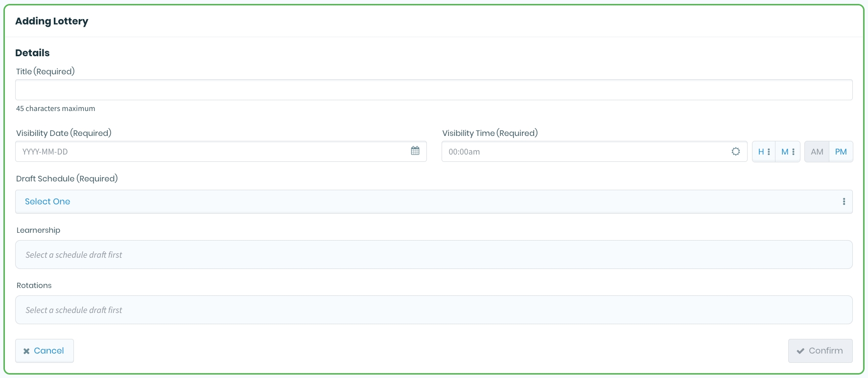The height and width of the screenshot is (378, 868).
Task: Open the Draft Schedule Select One dropdown
Action: pyautogui.click(x=434, y=201)
